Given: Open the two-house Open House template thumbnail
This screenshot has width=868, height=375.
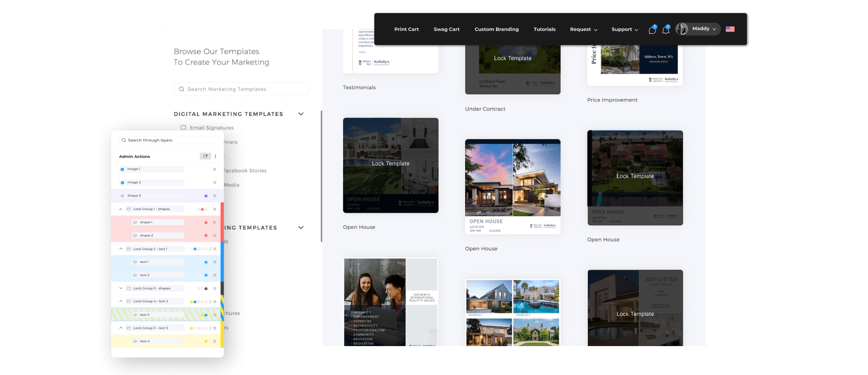Looking at the screenshot, I should 513,187.
